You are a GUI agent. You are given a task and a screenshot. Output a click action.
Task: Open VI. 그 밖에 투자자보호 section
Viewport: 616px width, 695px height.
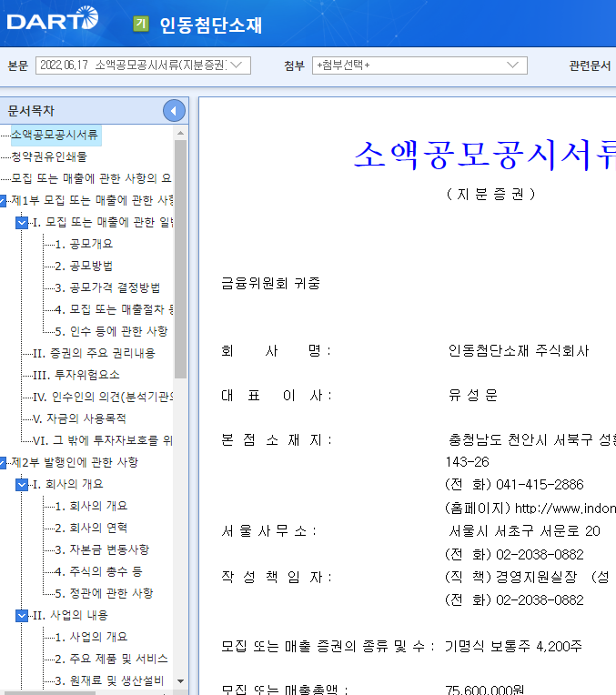103,440
